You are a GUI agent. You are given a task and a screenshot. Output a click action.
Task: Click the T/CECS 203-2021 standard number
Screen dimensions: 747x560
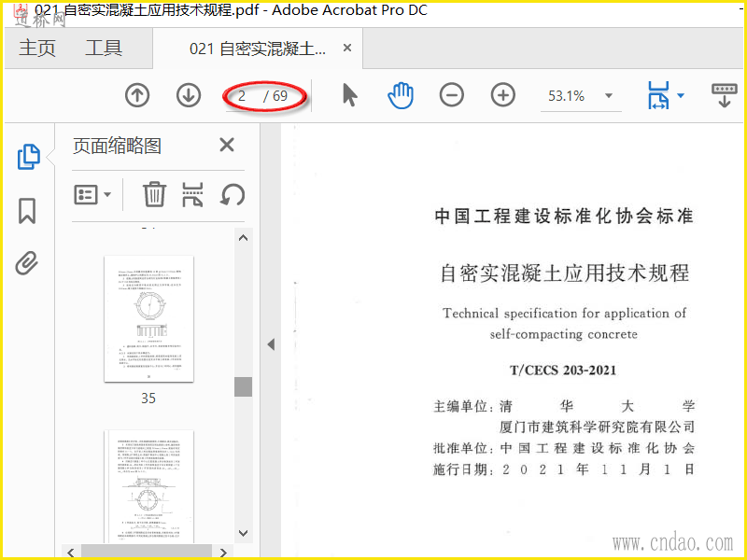tap(563, 370)
